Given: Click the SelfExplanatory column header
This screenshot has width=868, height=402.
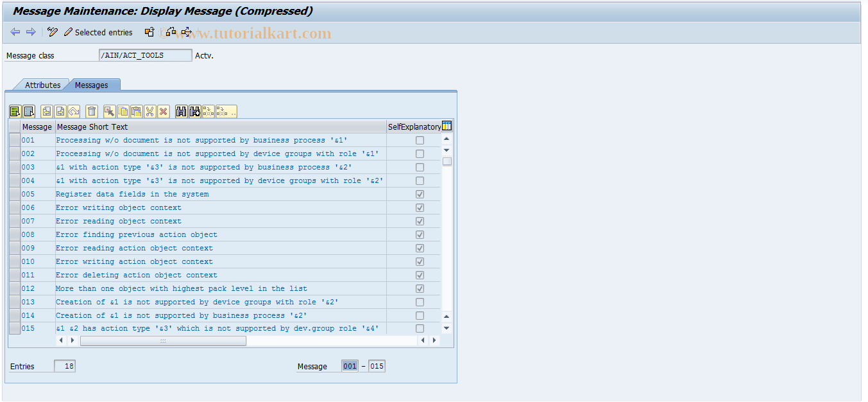Looking at the screenshot, I should [414, 127].
